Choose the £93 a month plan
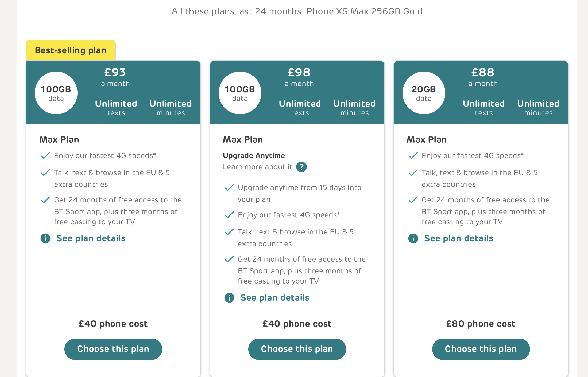The height and width of the screenshot is (377, 588). click(113, 349)
